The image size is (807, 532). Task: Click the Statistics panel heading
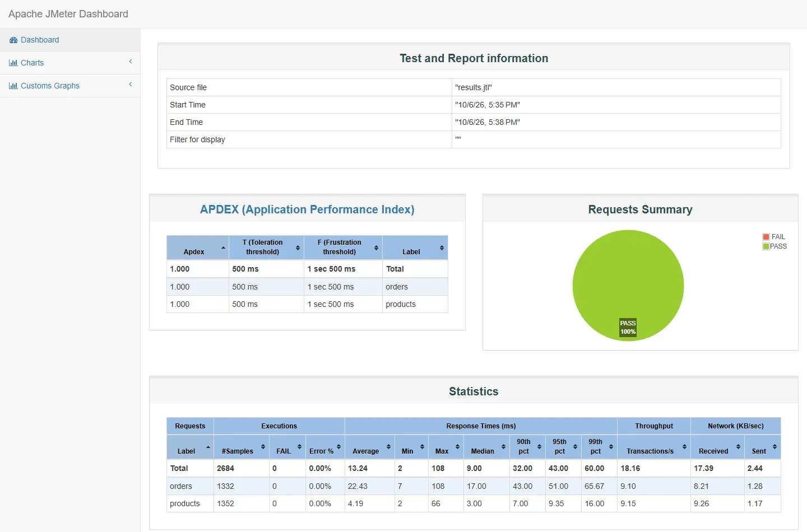(x=474, y=391)
